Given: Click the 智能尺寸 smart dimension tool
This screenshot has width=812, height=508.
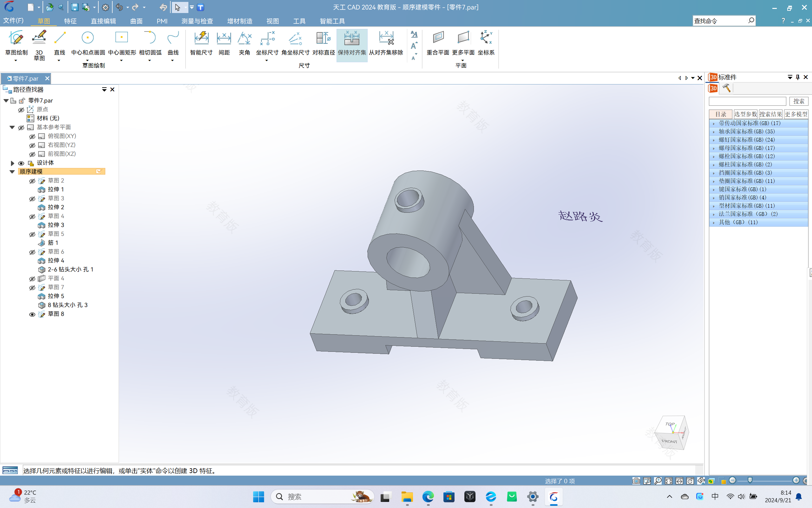Looking at the screenshot, I should click(201, 43).
